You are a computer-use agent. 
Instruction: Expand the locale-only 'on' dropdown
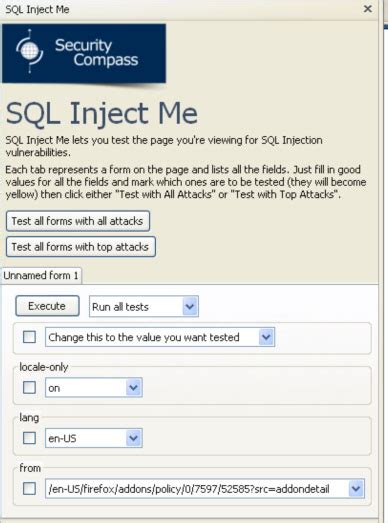[x=134, y=388]
